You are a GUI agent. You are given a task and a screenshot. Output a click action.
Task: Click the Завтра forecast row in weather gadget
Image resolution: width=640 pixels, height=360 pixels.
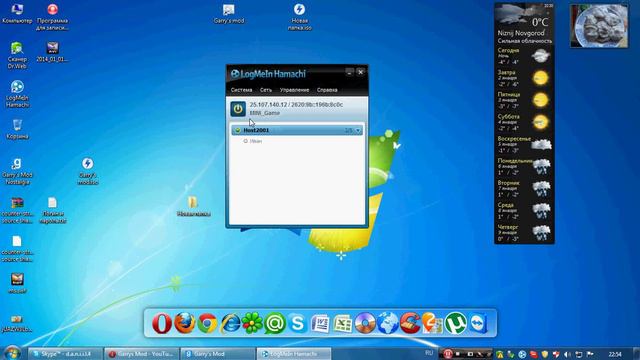[x=524, y=78]
